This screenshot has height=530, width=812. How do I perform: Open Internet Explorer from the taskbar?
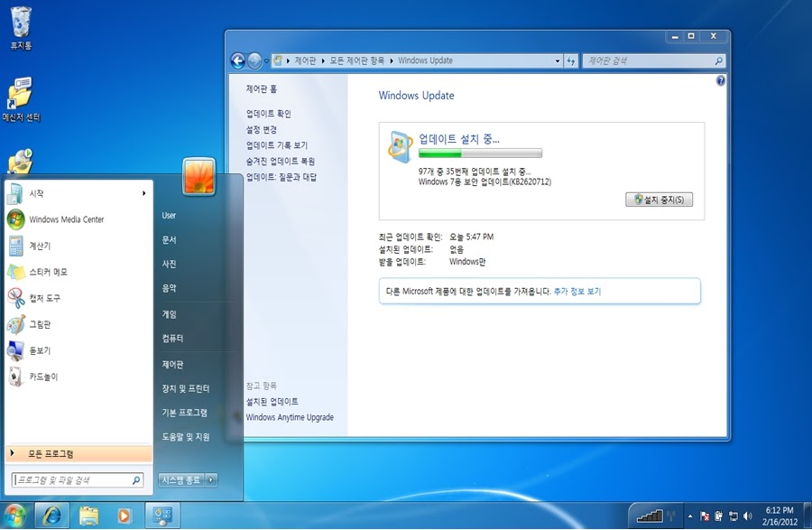pos(53,514)
